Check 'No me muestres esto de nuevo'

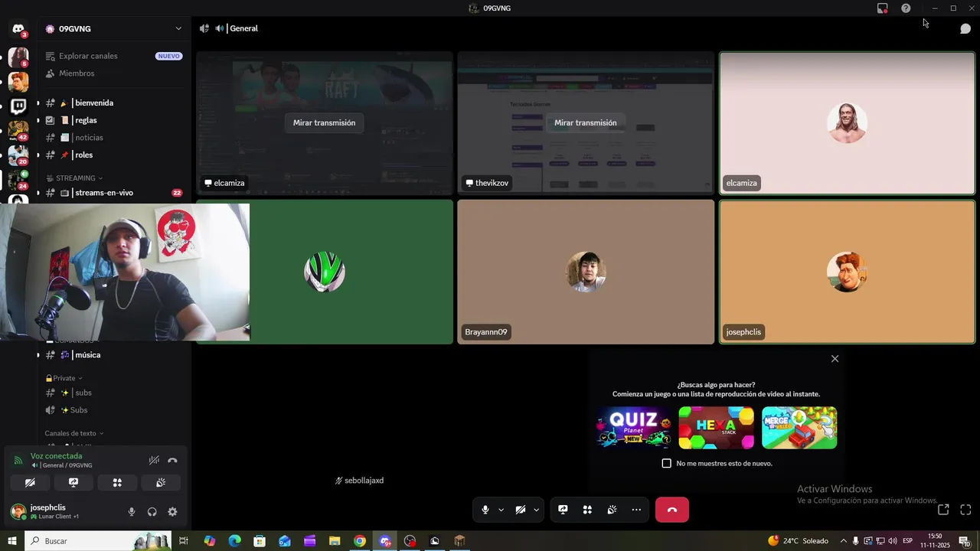coord(666,463)
